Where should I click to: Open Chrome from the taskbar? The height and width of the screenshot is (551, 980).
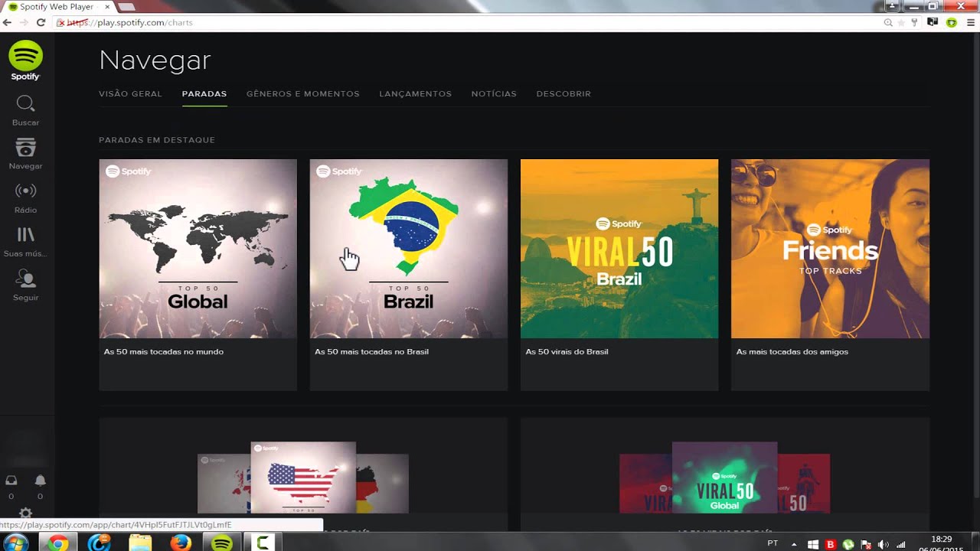(57, 543)
